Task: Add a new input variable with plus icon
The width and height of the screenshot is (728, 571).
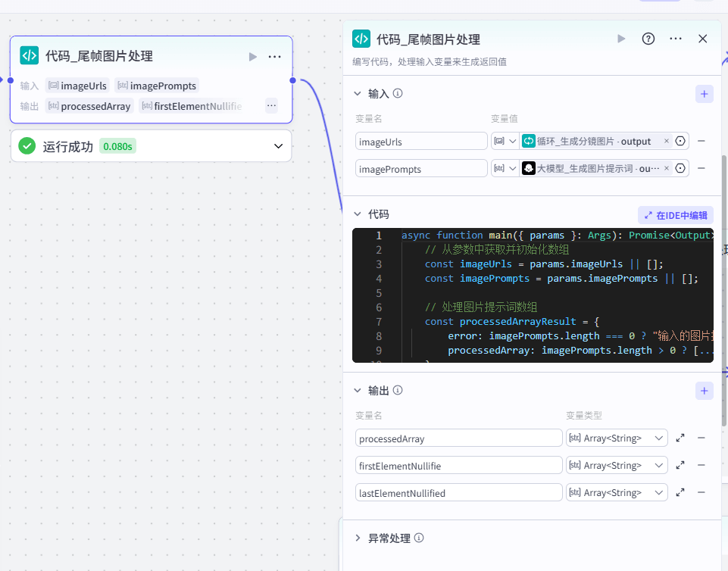Action: tap(704, 94)
